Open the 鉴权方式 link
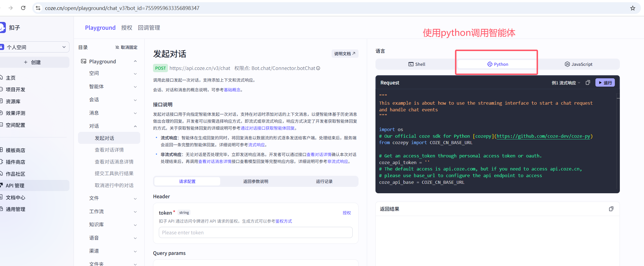The image size is (644, 266). [x=284, y=221]
